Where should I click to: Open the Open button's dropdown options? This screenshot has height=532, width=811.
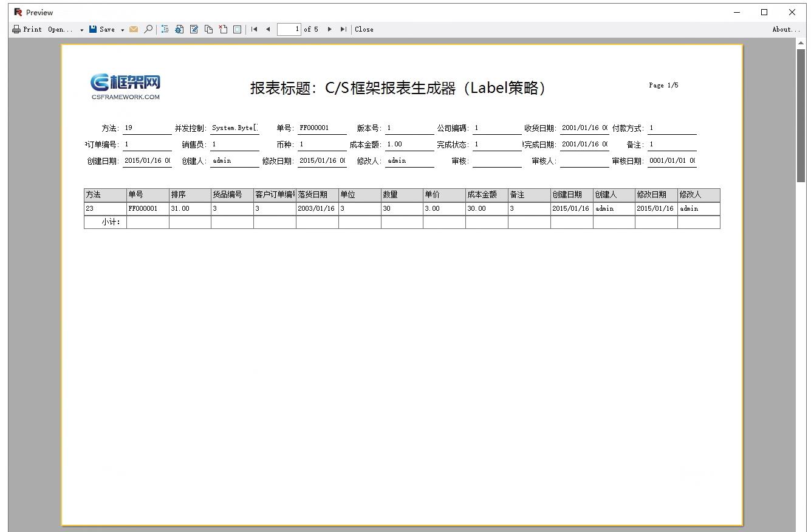(x=82, y=29)
